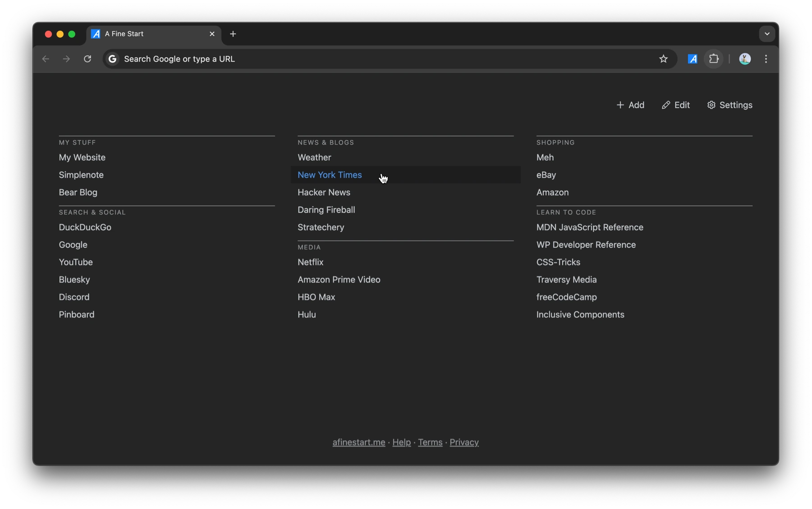
Task: Click the Edit pencil button
Action: click(676, 105)
